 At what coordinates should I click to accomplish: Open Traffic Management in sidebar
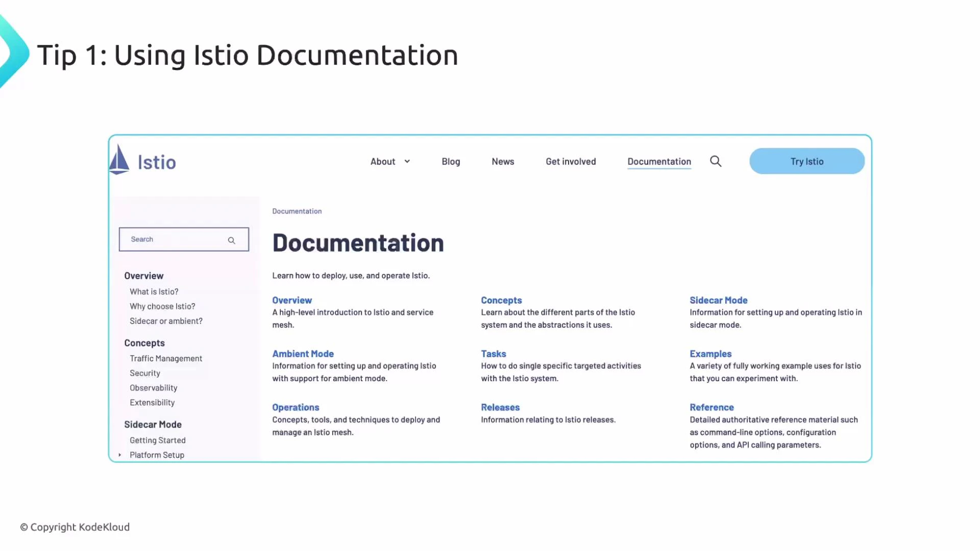(x=166, y=358)
